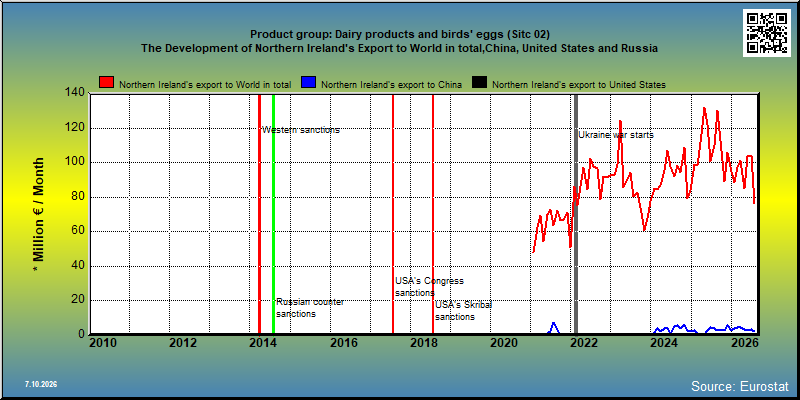Click the x-axis year label 2022
Screen dimensions: 800x400
pos(584,342)
